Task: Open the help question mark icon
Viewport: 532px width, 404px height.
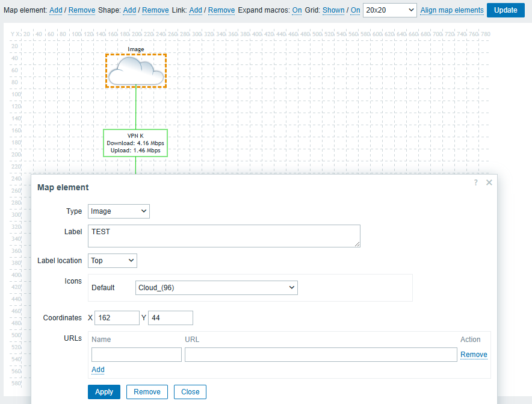Action: click(x=475, y=182)
